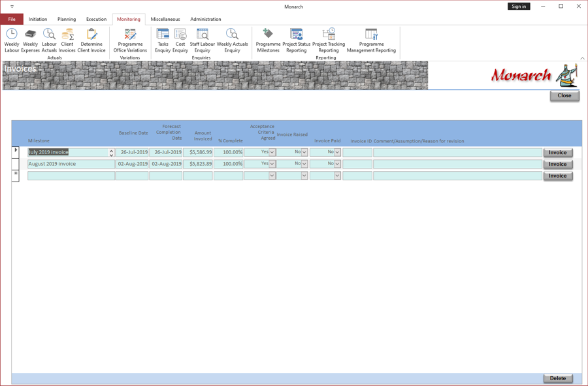
Task: Open Programme Milestones
Action: [x=268, y=40]
